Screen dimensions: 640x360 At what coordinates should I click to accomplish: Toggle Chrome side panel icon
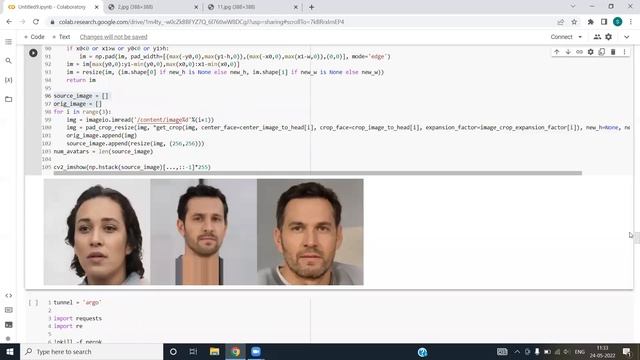pos(604,22)
